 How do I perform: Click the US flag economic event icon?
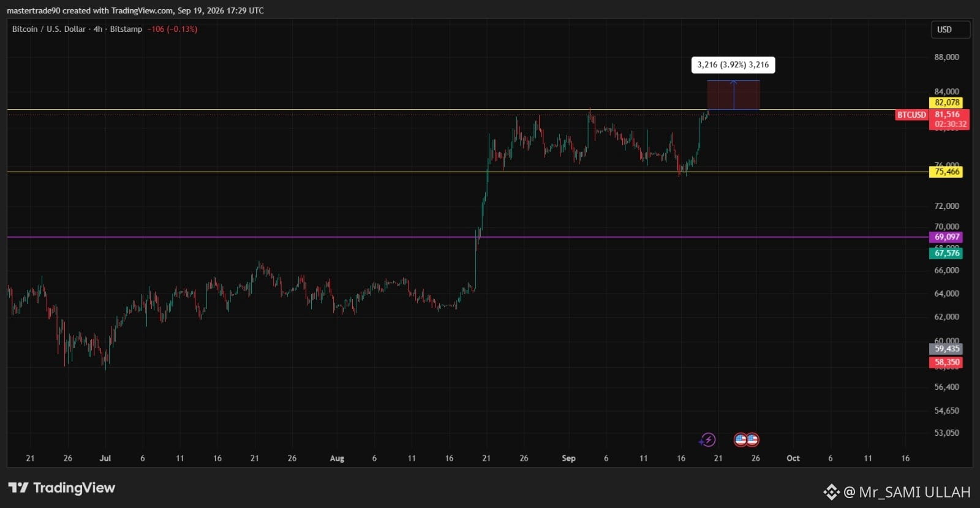click(x=747, y=439)
